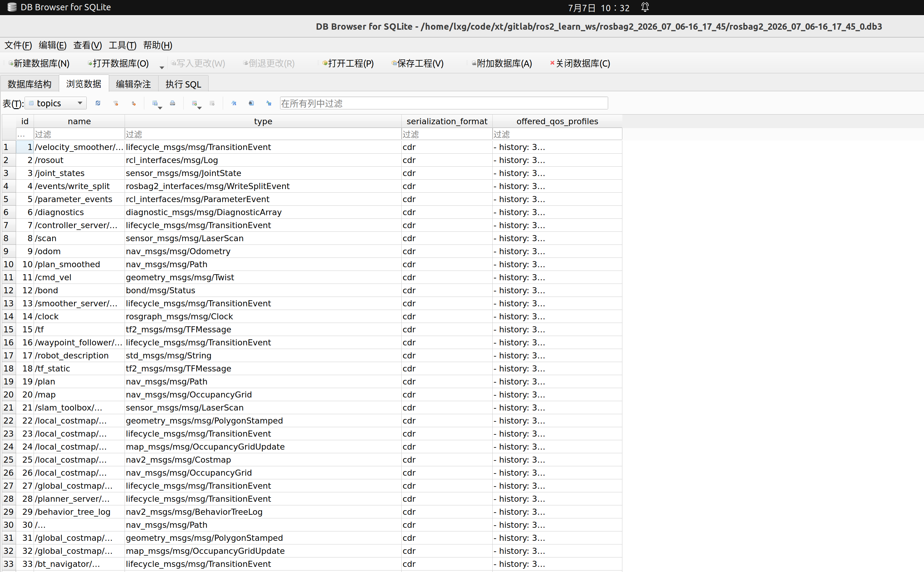This screenshot has height=572, width=924.
Task: Open the View menu
Action: (x=87, y=45)
